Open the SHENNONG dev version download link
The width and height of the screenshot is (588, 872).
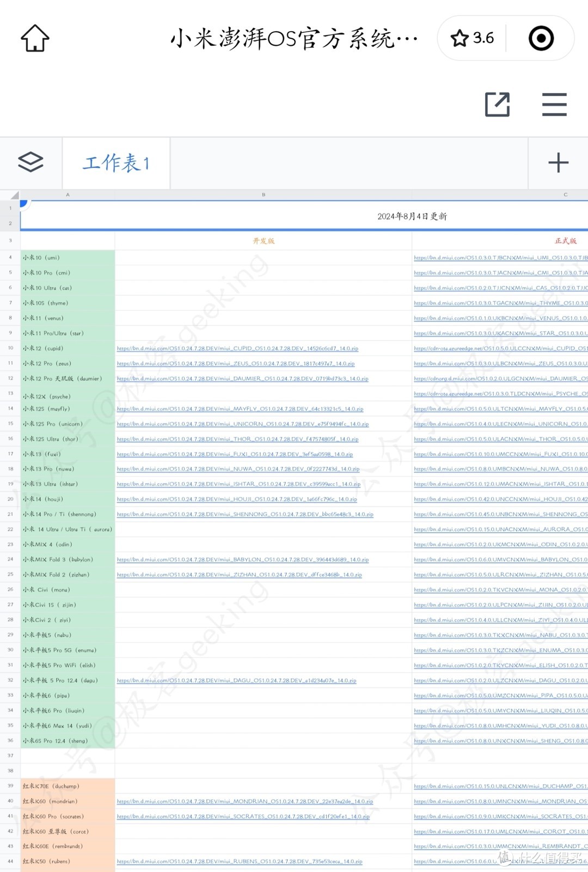point(245,515)
